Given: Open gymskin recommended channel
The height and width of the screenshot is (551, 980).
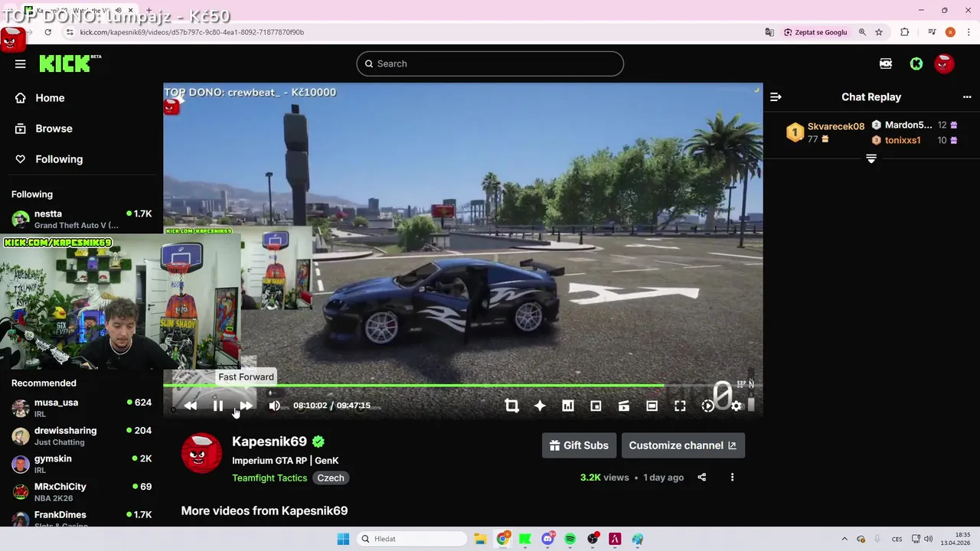Looking at the screenshot, I should 81,464.
